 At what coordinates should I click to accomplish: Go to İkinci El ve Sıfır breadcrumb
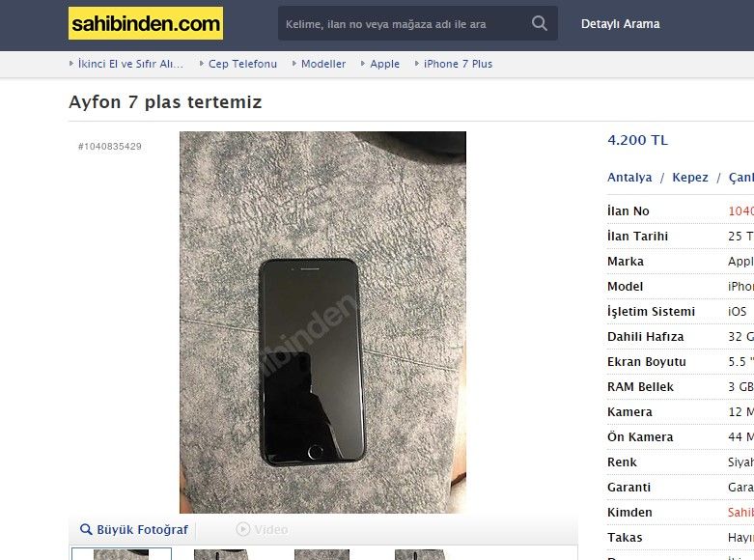[x=130, y=64]
